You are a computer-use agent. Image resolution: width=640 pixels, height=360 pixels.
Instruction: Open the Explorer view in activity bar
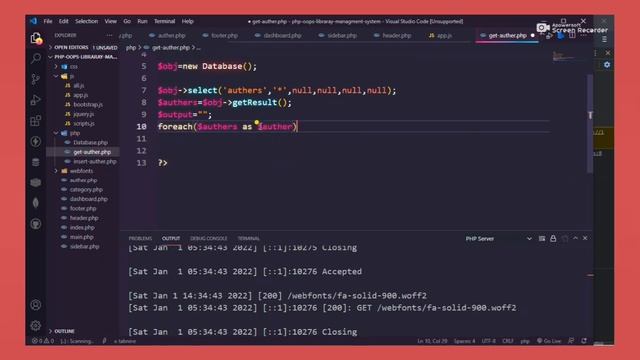(36, 39)
